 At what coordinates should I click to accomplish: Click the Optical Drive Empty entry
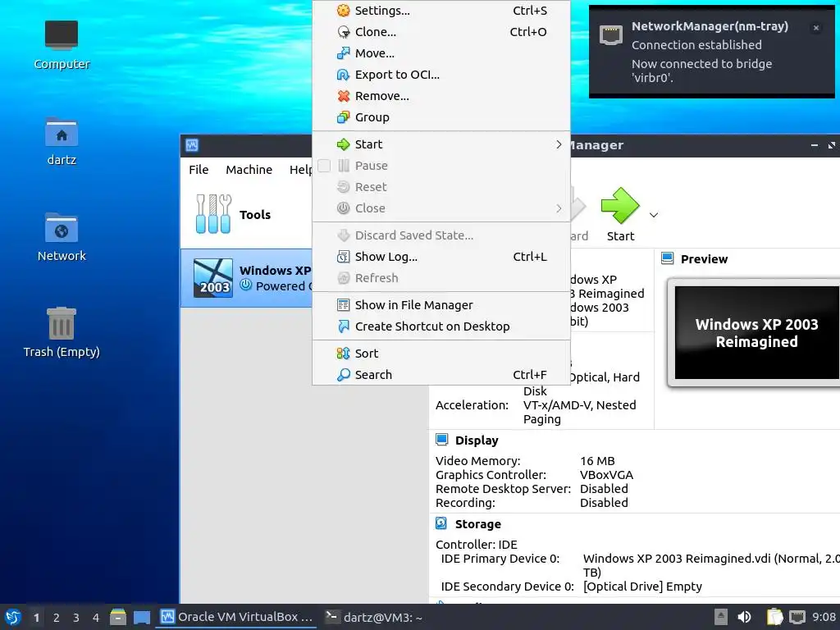coord(642,587)
